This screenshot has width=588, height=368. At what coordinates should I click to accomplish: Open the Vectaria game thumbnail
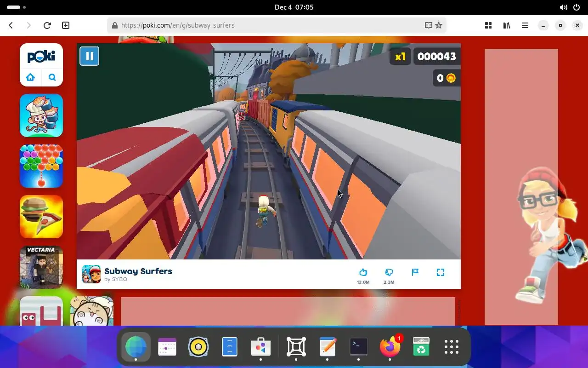(41, 267)
